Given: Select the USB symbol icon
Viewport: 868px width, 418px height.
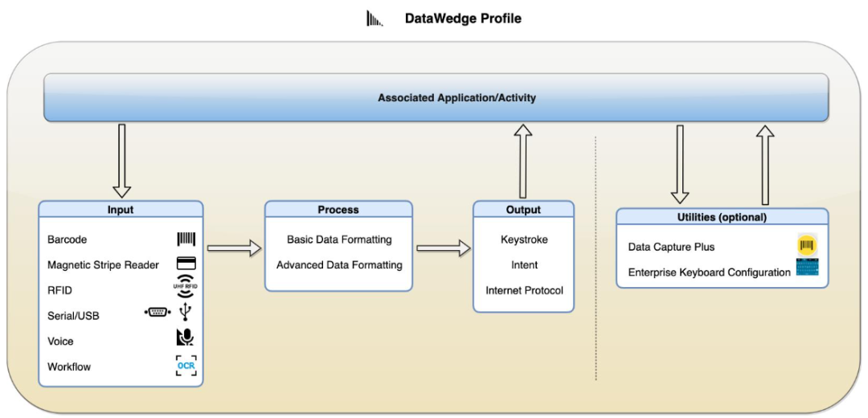Looking at the screenshot, I should click(x=186, y=313).
